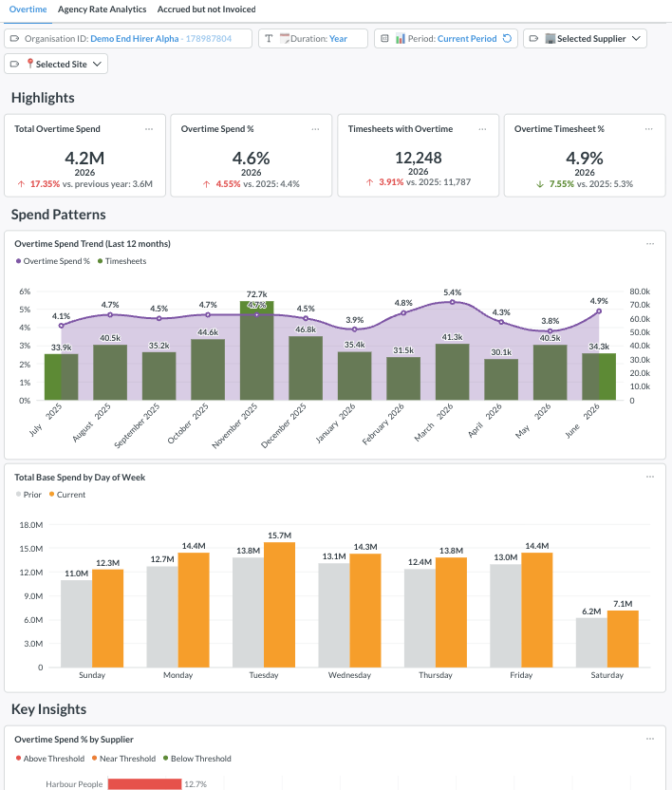Image resolution: width=672 pixels, height=790 pixels.
Task: Click the 4.6% Overtime Spend value
Action: coord(251,159)
